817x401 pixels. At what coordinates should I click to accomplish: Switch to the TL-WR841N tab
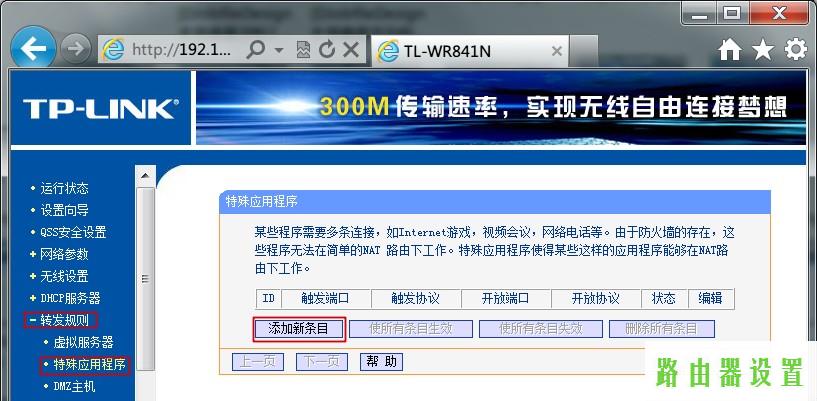(471, 51)
